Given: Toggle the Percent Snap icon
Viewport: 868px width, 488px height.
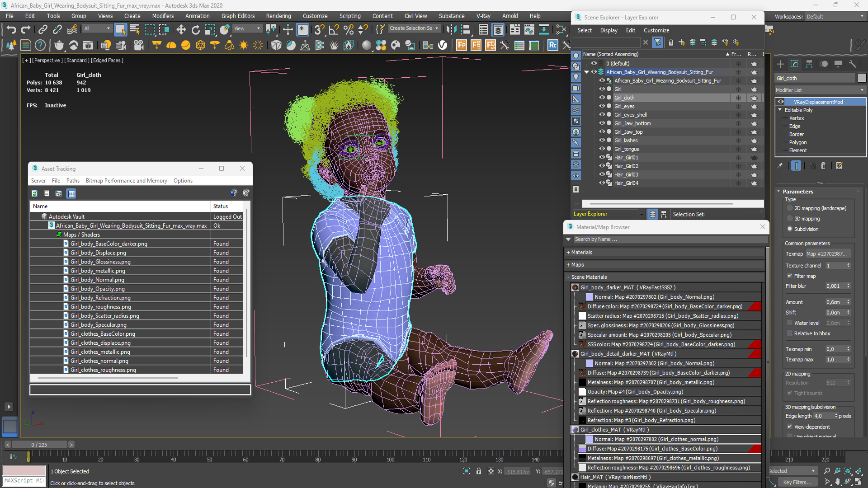Looking at the screenshot, I should (x=348, y=30).
